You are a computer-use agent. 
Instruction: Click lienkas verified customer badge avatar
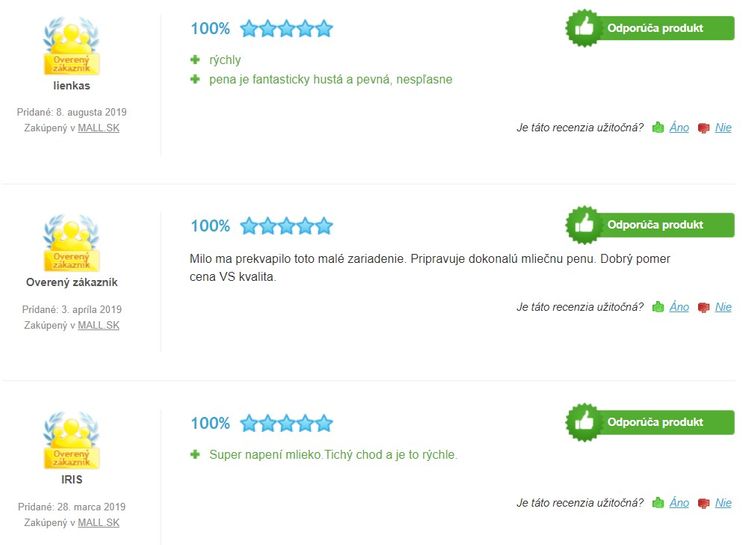tap(71, 46)
